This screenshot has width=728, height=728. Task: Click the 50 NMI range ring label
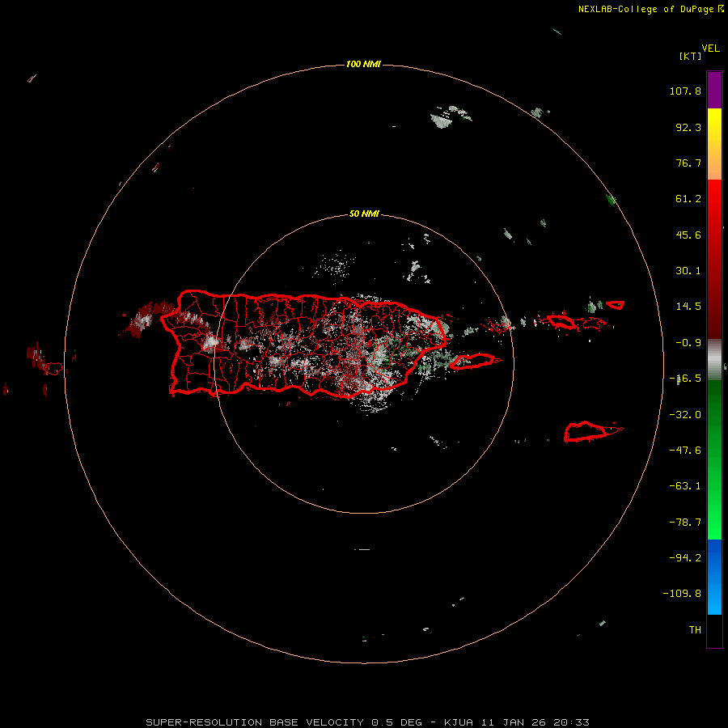pyautogui.click(x=364, y=214)
